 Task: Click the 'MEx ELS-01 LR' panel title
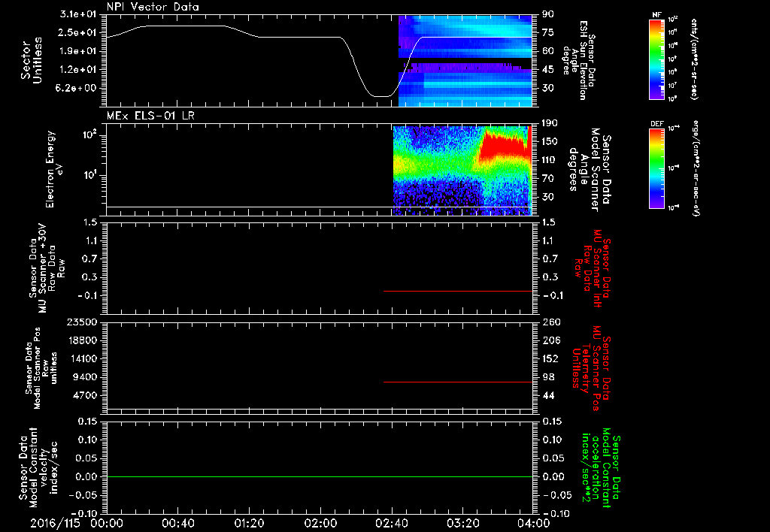click(150, 116)
